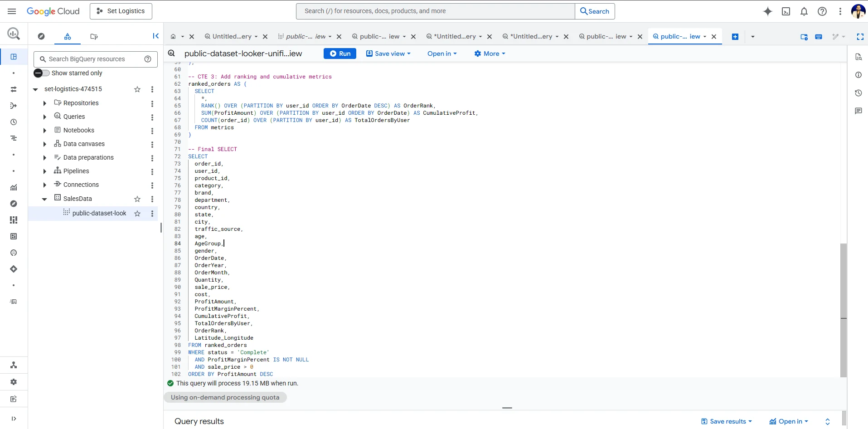Expand the Data preparations tree node

[44, 158]
